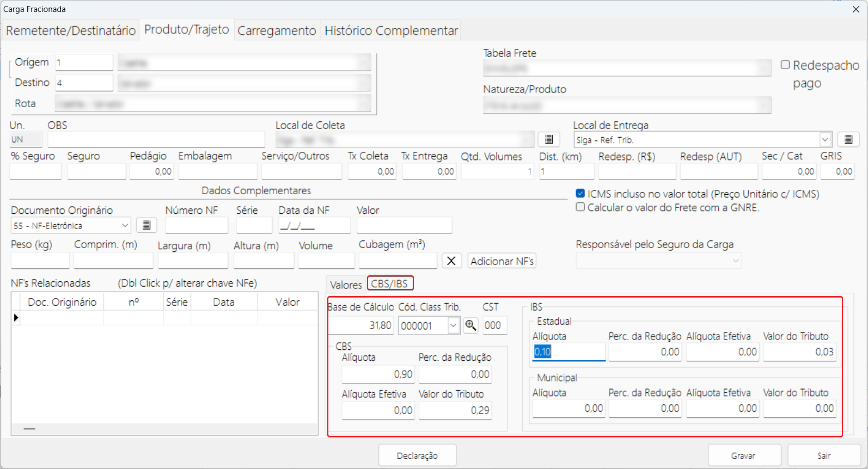Close the Carga Fracionada window
The width and height of the screenshot is (868, 469).
point(856,9)
